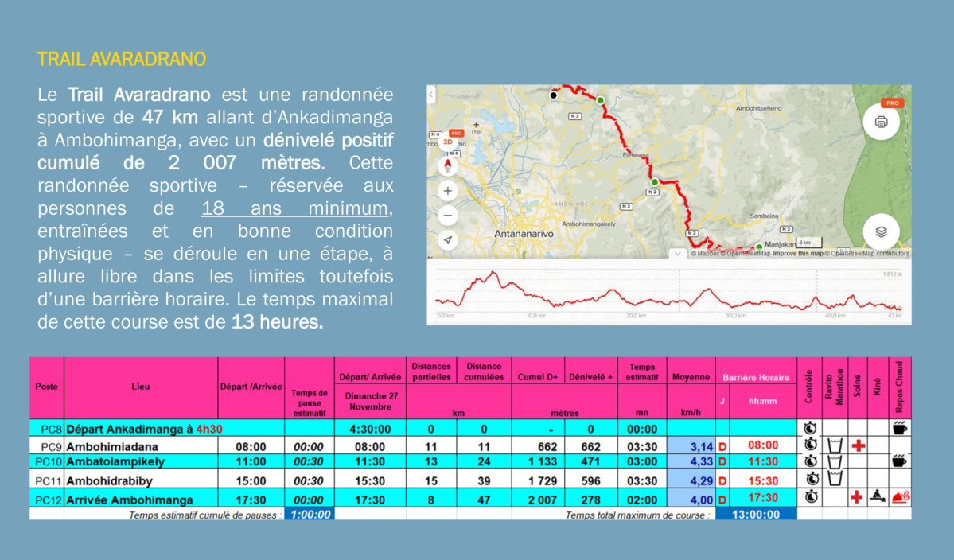Zoom in on the map
Viewport: 954px width, 560px height.
[448, 191]
